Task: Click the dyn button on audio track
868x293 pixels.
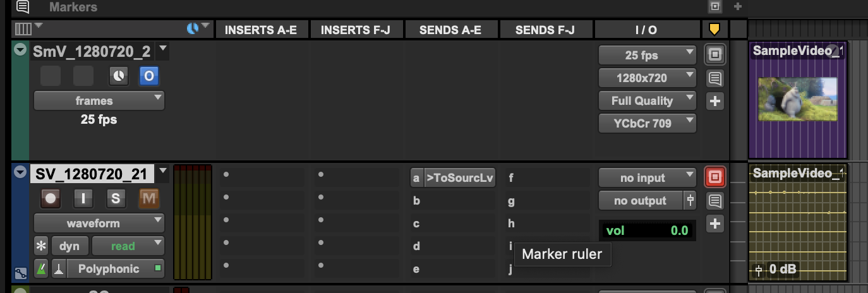Action: pyautogui.click(x=69, y=246)
